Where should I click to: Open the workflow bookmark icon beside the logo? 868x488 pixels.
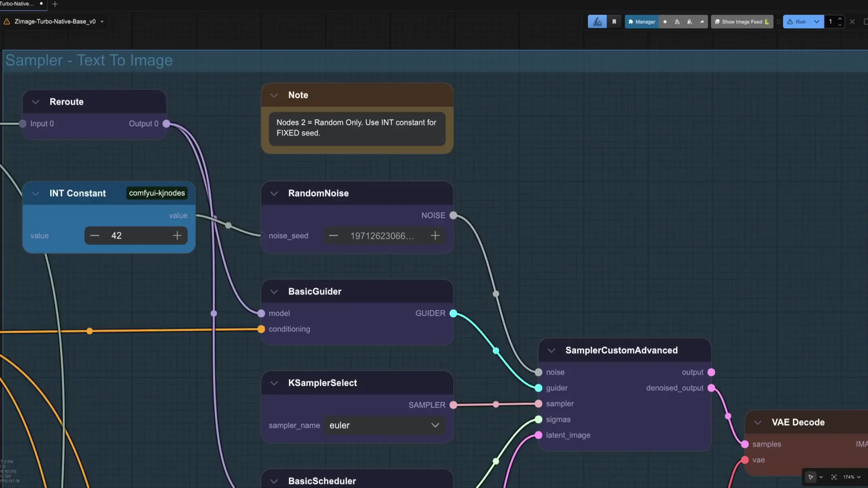tap(614, 21)
